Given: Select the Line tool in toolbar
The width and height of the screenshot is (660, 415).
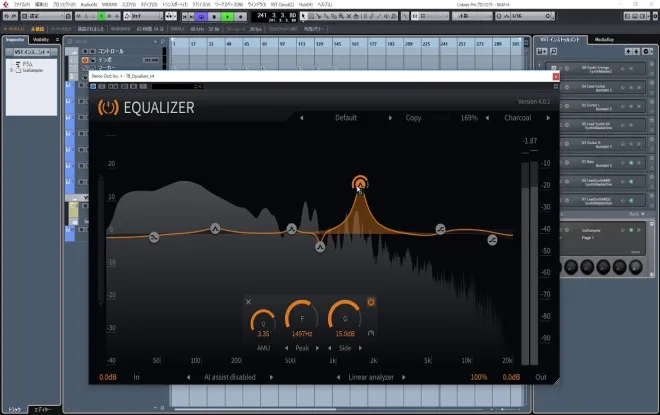Looking at the screenshot, I should (x=379, y=16).
